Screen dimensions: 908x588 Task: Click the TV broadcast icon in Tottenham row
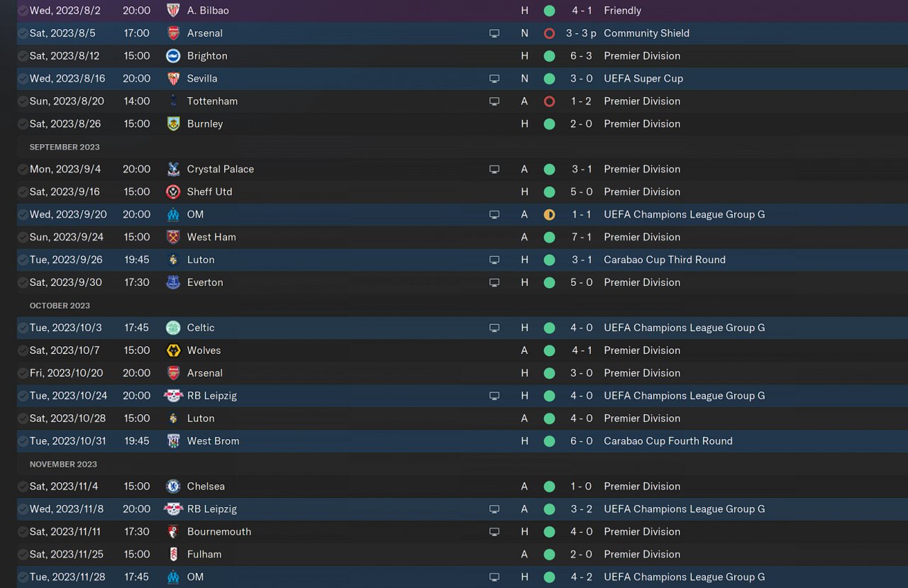pos(494,101)
